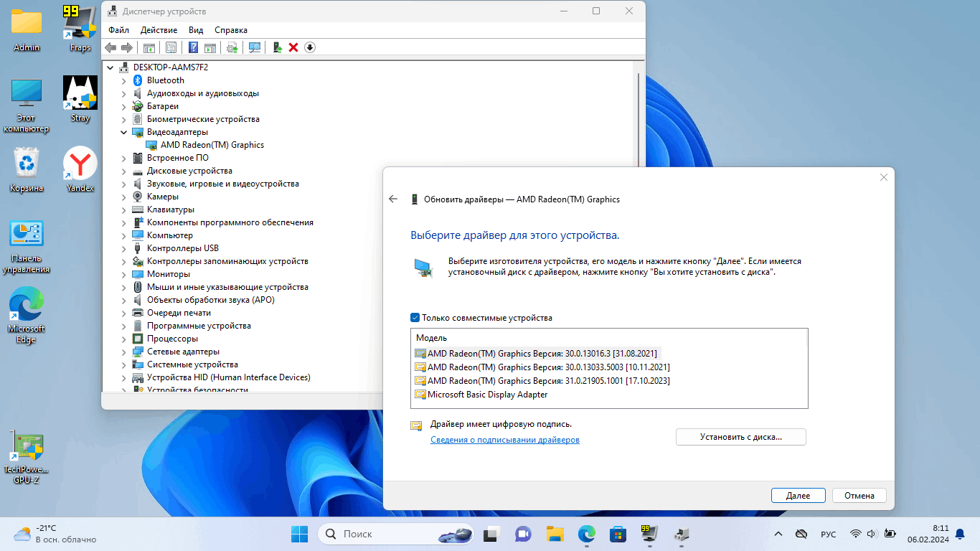Select the Этот компьютер desktop icon

pyautogui.click(x=27, y=105)
